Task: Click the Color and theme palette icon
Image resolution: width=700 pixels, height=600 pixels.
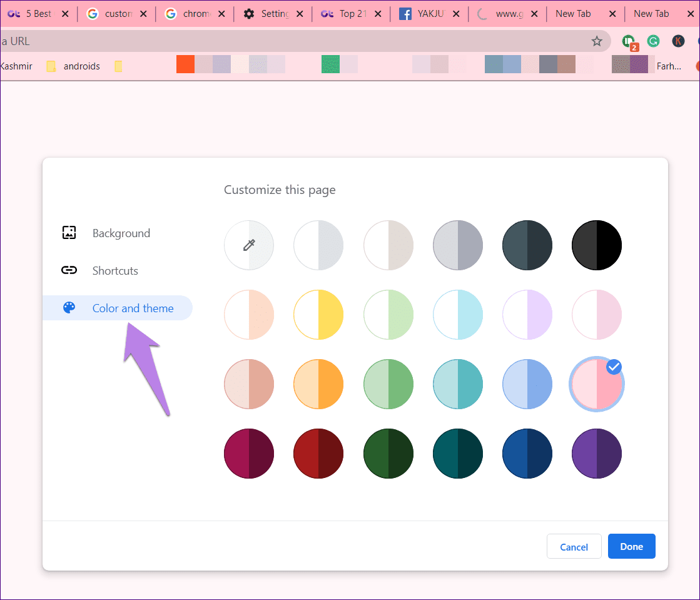Action: [69, 308]
